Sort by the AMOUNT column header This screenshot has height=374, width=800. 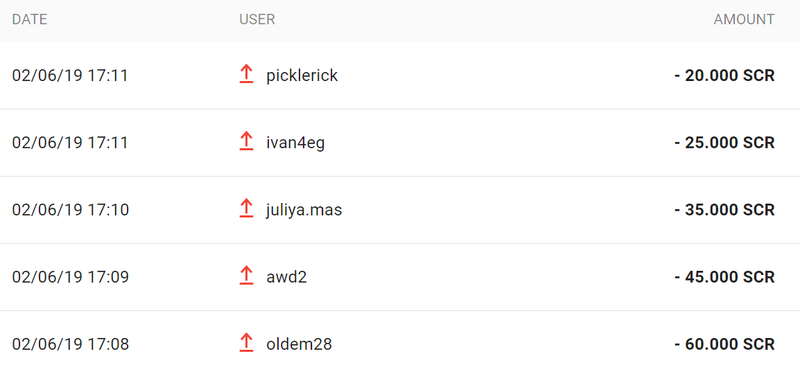pyautogui.click(x=744, y=19)
